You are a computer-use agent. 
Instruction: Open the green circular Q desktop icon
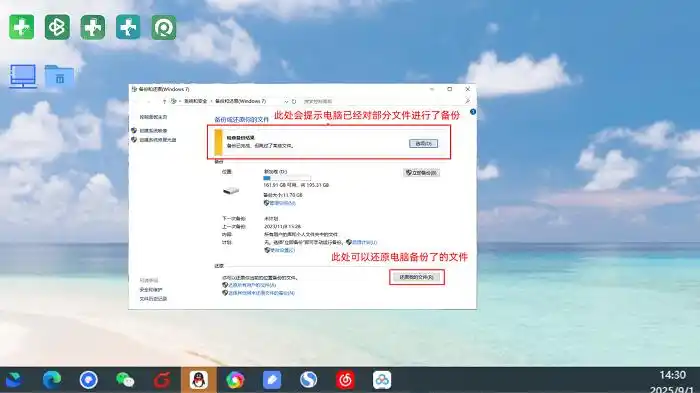tap(163, 27)
